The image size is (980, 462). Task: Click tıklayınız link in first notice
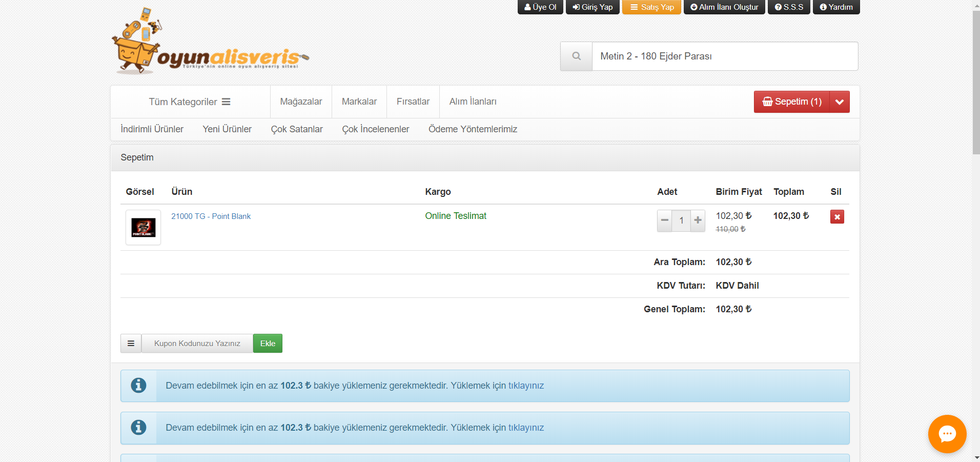coord(526,386)
